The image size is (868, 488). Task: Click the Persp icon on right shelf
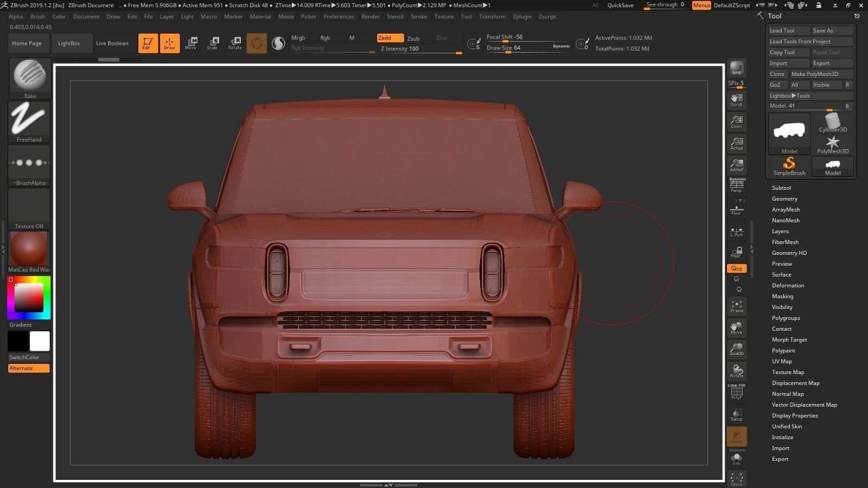click(736, 186)
